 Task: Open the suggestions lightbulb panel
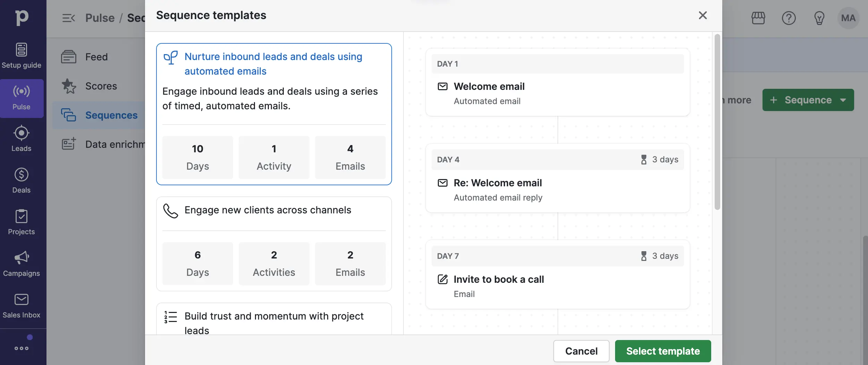pyautogui.click(x=819, y=18)
